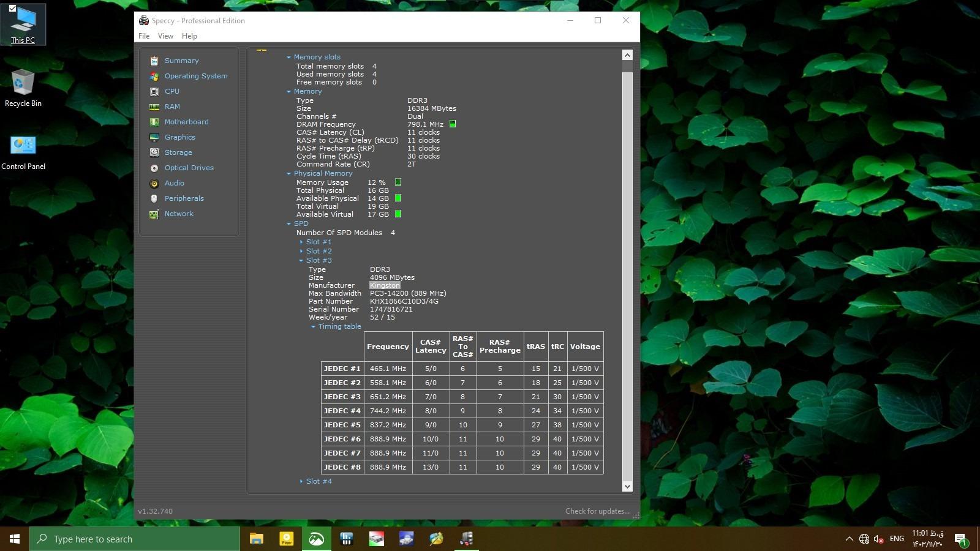
Task: Click the Check for updates link
Action: click(x=597, y=511)
